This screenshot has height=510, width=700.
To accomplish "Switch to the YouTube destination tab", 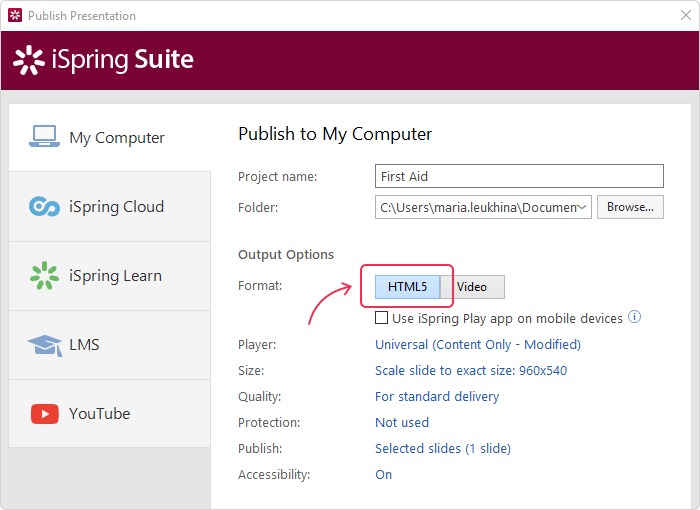I will (x=110, y=414).
